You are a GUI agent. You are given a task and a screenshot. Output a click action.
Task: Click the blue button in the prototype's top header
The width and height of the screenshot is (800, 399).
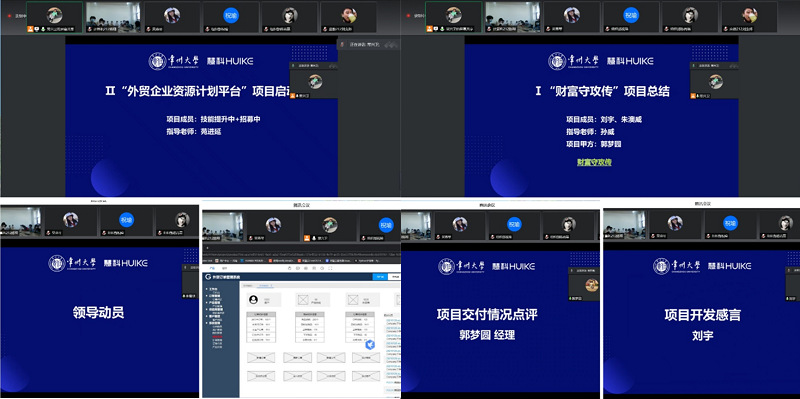(380, 277)
